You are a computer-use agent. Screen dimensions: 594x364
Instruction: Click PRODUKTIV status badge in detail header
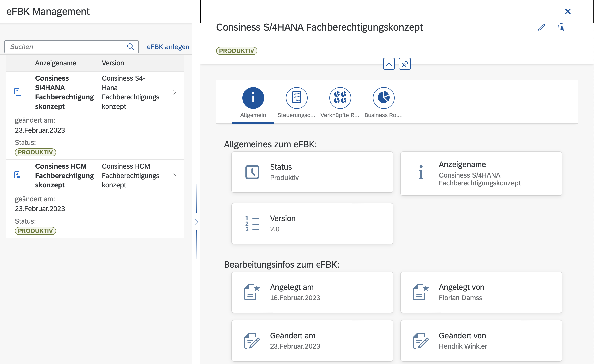pyautogui.click(x=237, y=51)
